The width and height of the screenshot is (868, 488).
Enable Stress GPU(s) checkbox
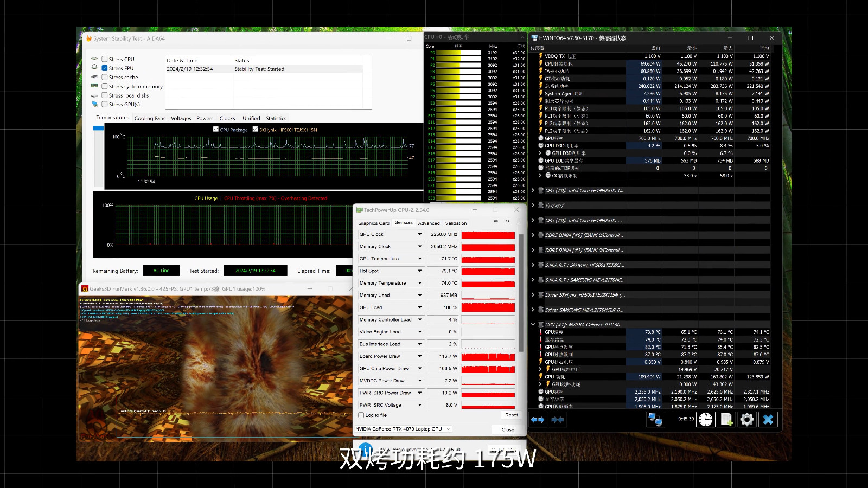tap(105, 104)
